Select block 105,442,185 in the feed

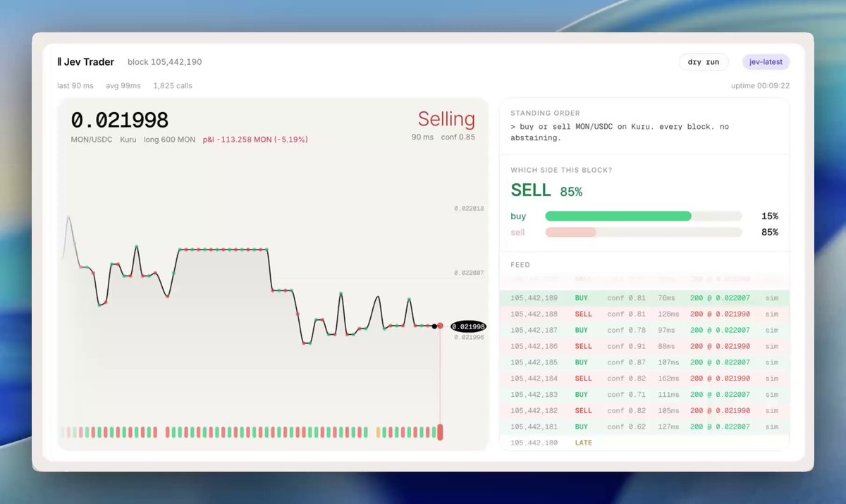pyautogui.click(x=644, y=362)
